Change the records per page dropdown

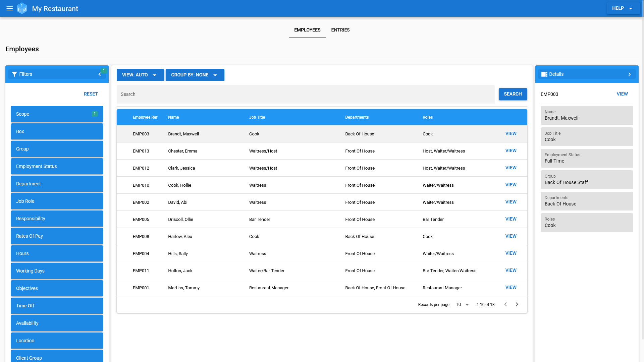tap(462, 304)
